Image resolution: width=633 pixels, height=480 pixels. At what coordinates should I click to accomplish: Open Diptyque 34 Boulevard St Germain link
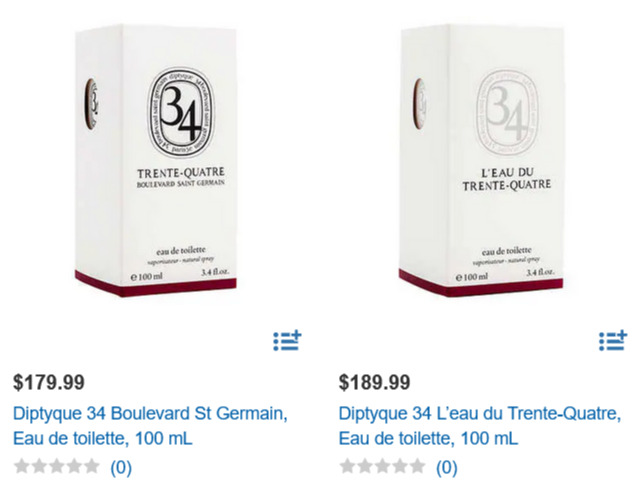[150, 426]
